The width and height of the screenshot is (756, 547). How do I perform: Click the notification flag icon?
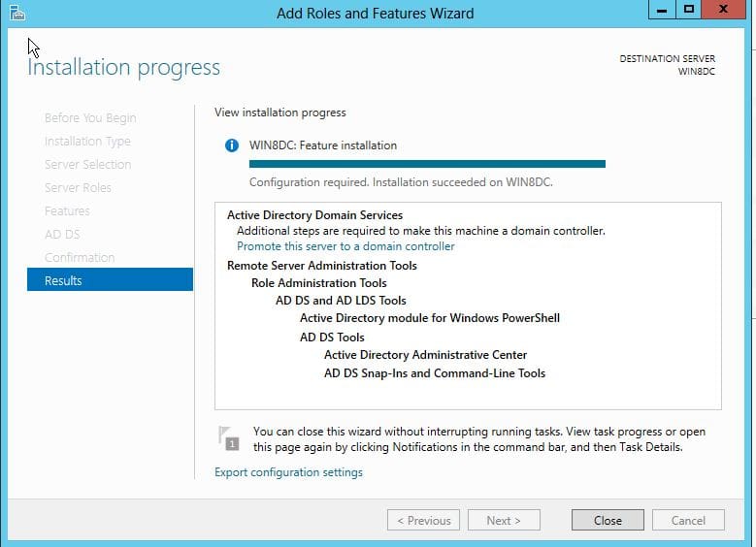[x=228, y=438]
